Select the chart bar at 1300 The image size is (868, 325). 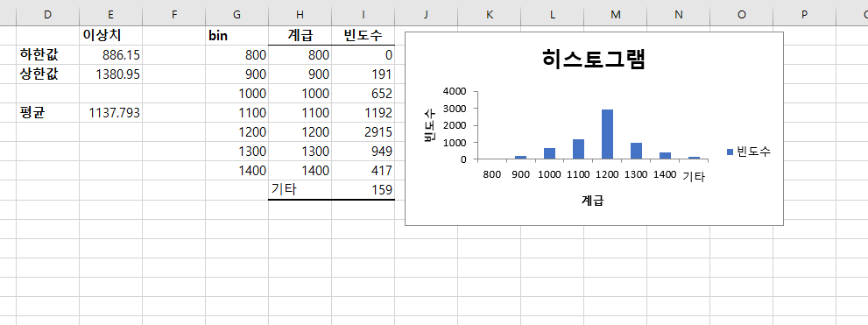[x=636, y=152]
